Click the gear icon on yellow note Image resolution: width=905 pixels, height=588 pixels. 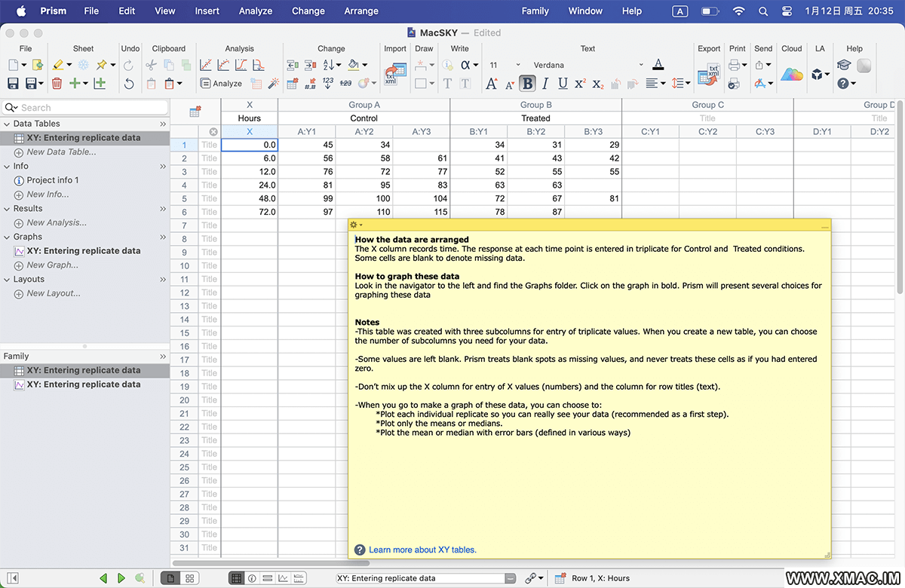pyautogui.click(x=354, y=225)
